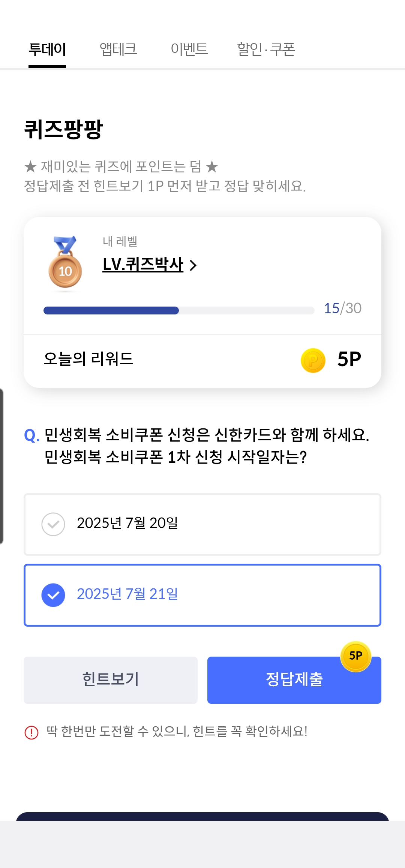Open the 할인·쿠폰 tab
The height and width of the screenshot is (868, 405).
coord(266,49)
